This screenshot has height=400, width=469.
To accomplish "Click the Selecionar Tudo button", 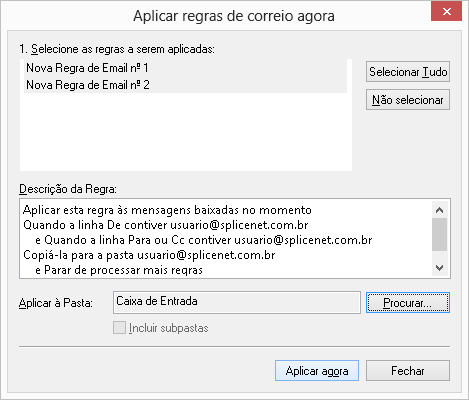I will (x=408, y=72).
